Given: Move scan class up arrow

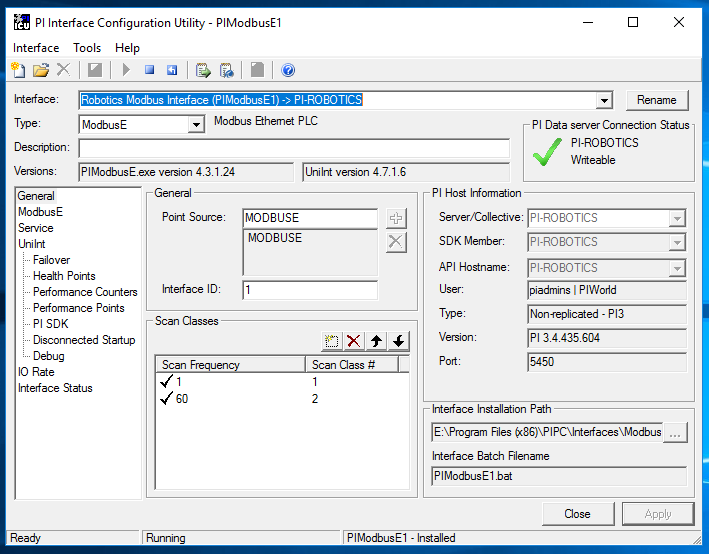Looking at the screenshot, I should pyautogui.click(x=376, y=341).
